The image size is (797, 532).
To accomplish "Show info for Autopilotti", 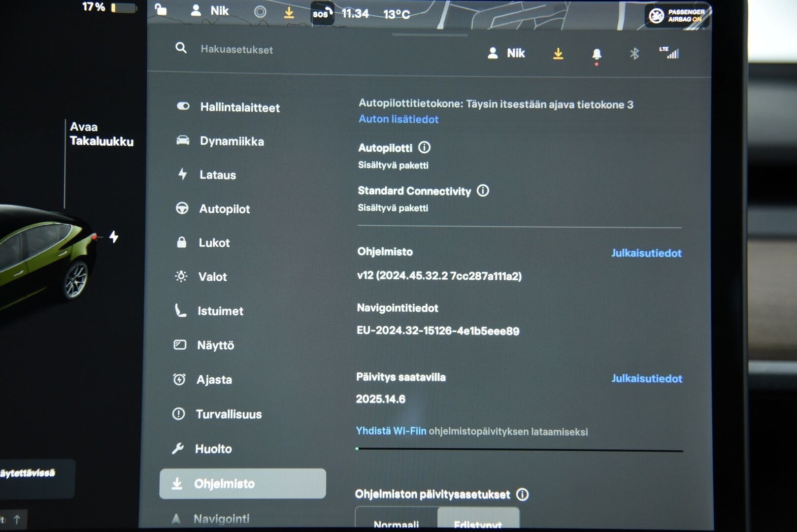I will point(424,147).
